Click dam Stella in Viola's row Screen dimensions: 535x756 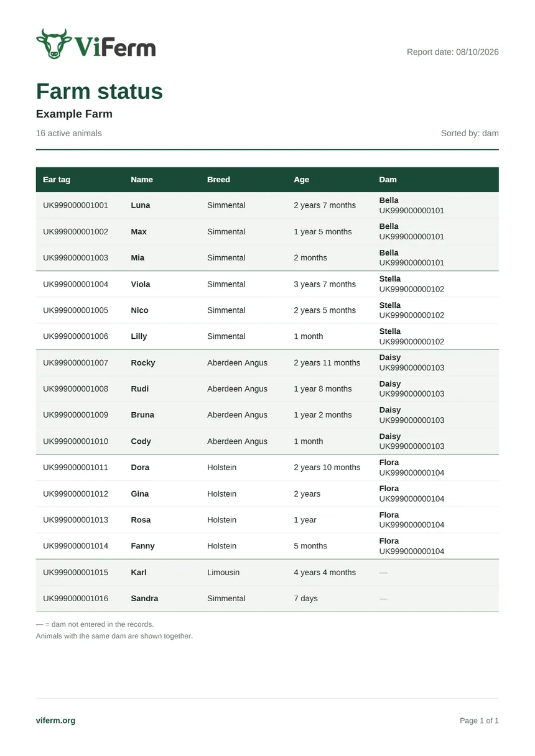(x=390, y=279)
